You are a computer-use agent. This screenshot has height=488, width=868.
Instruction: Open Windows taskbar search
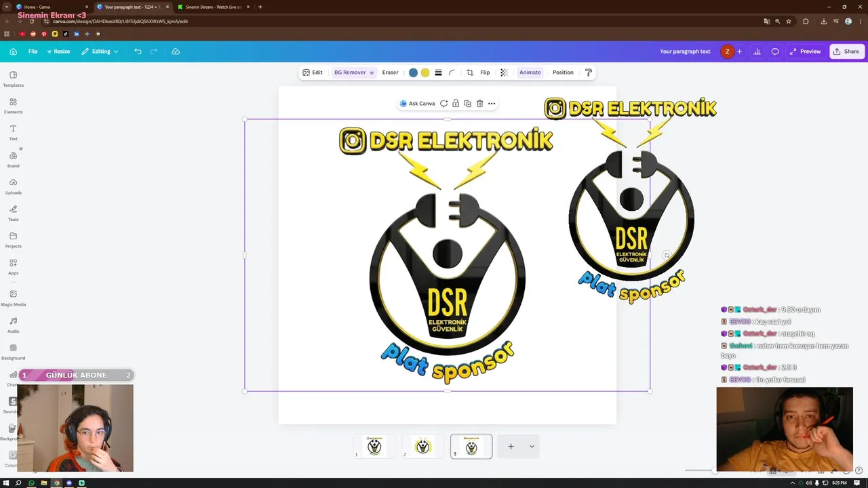coord(18,483)
